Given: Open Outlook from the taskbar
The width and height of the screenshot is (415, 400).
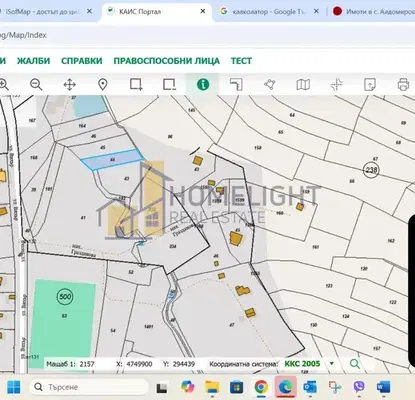Looking at the screenshot, I should (310, 387).
